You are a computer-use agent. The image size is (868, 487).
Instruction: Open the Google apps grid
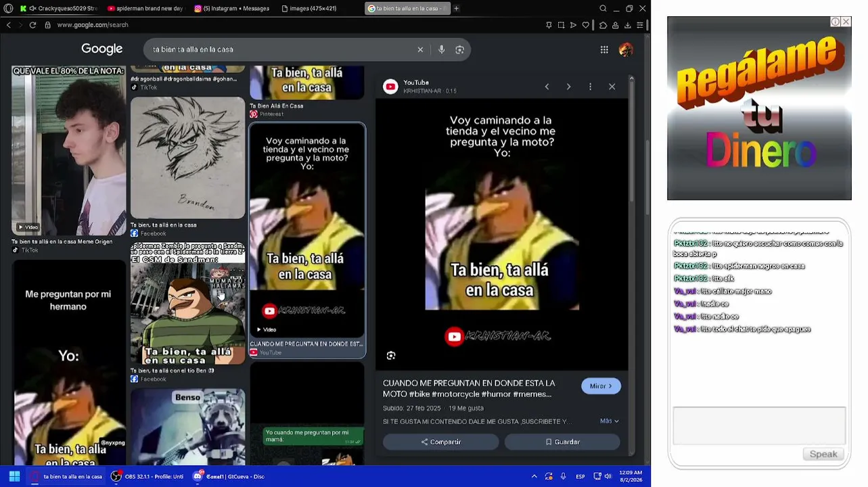[604, 49]
